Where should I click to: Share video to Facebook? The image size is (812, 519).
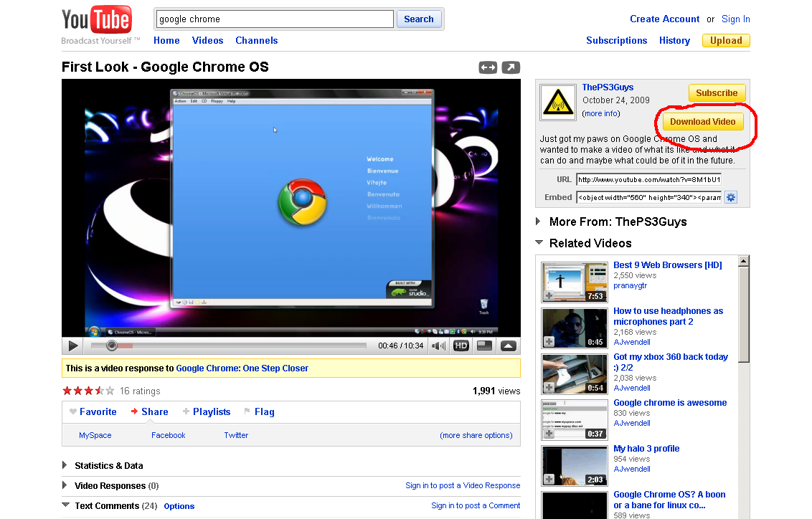point(169,435)
